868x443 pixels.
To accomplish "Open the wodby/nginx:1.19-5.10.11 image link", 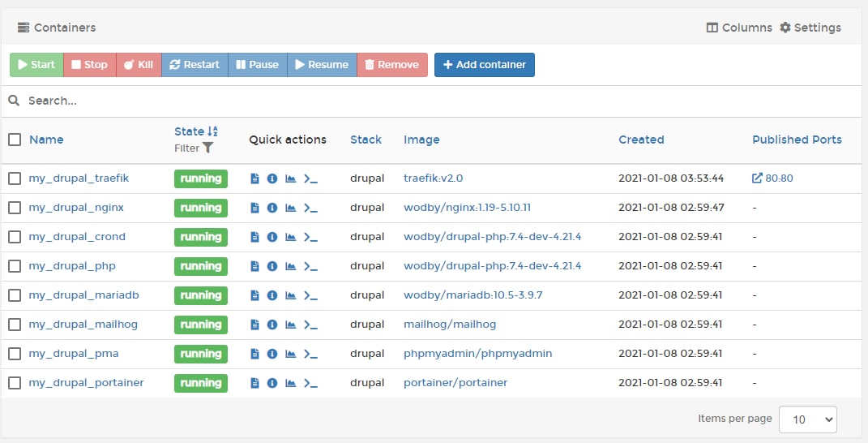I will pyautogui.click(x=467, y=208).
